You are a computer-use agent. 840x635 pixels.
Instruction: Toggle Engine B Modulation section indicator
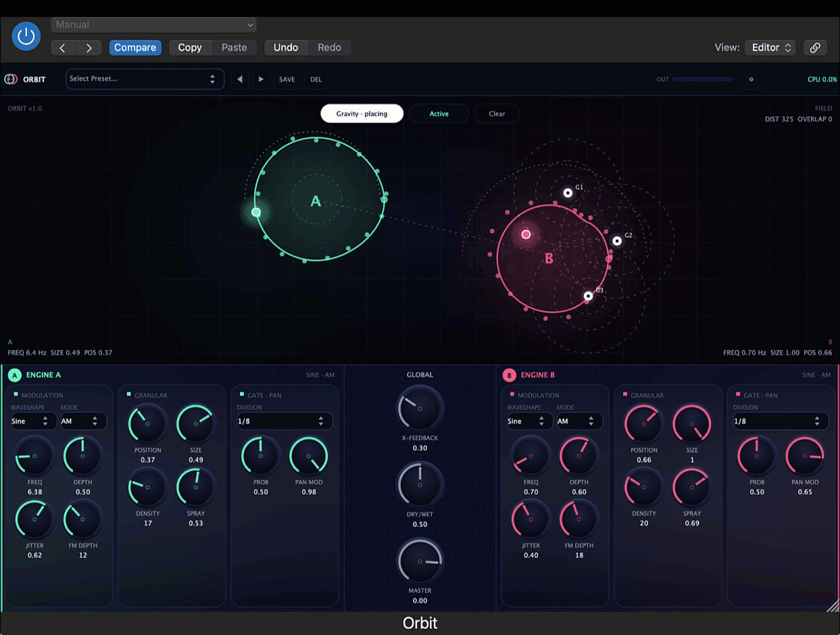[512, 394]
